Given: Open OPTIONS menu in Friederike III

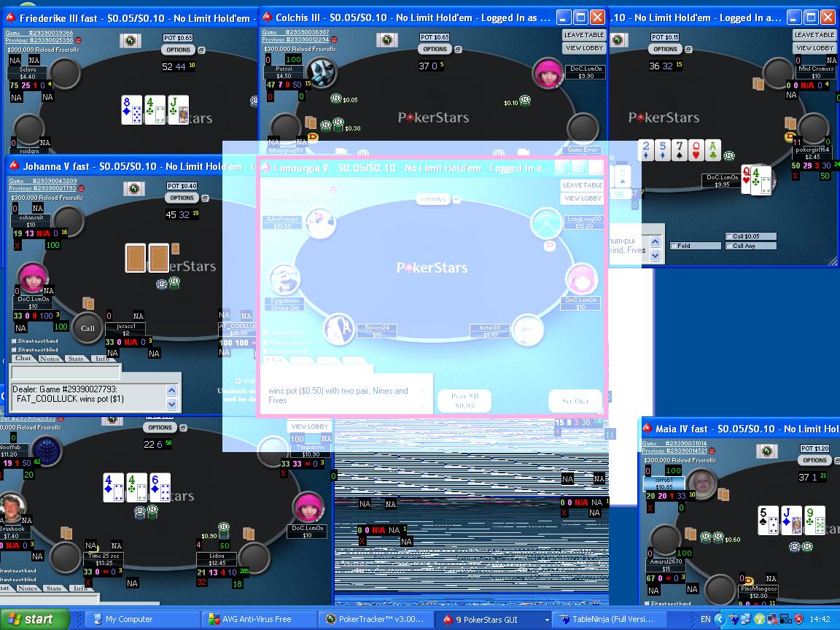Looking at the screenshot, I should click(x=179, y=50).
